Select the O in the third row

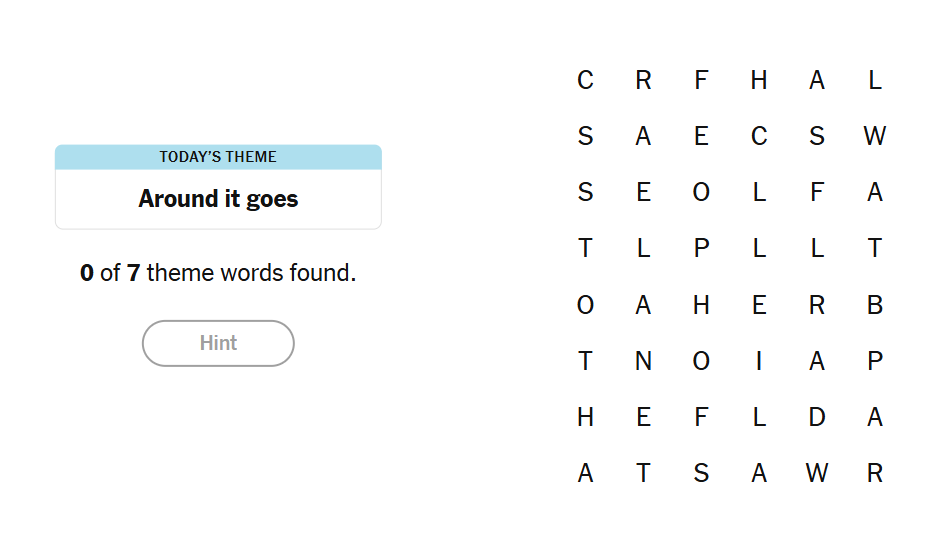tap(701, 193)
